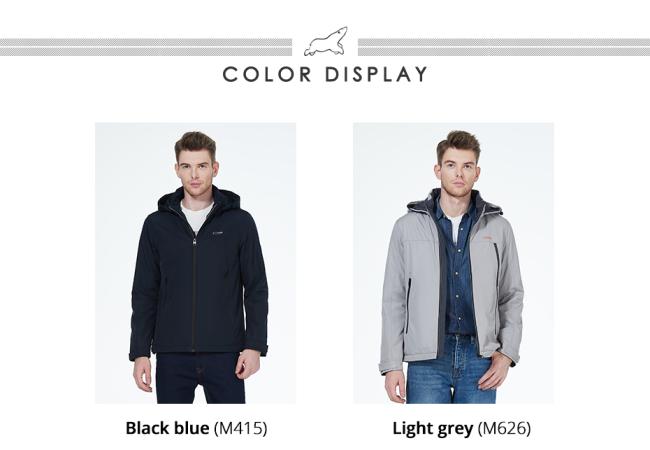The width and height of the screenshot is (650, 450).
Task: Click the COLOR DISPLAY heading
Action: (325, 75)
